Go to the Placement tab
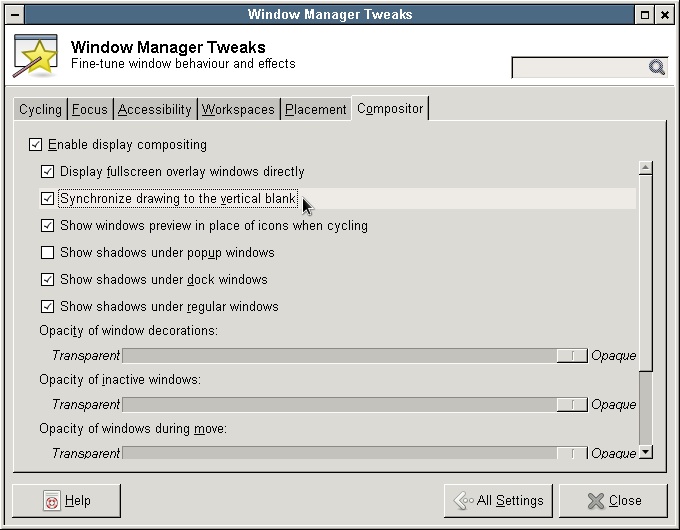The width and height of the screenshot is (680, 530). click(x=315, y=110)
